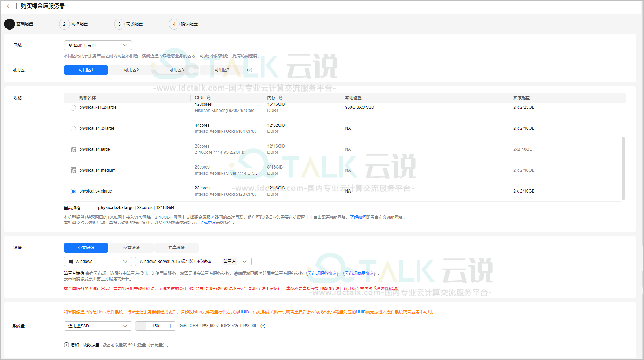Viewport: 644px width, 360px height.
Task: Decrease system disk size with minus button
Action: tap(141, 326)
